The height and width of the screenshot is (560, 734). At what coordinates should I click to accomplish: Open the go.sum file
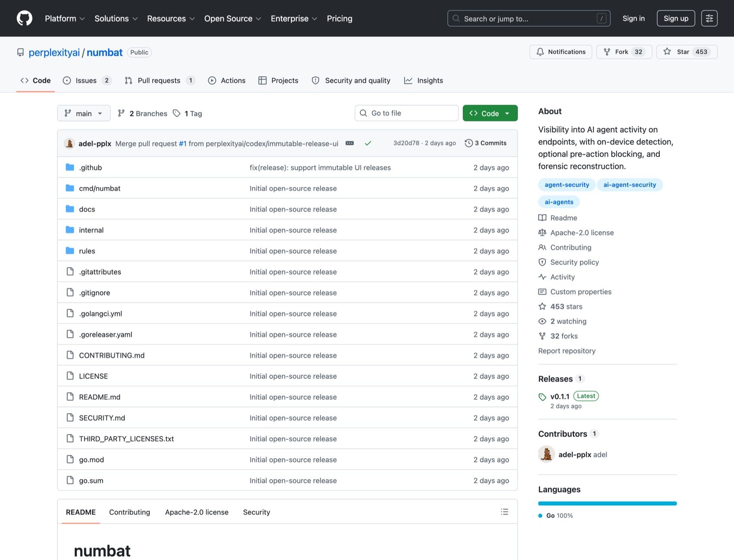coord(91,481)
